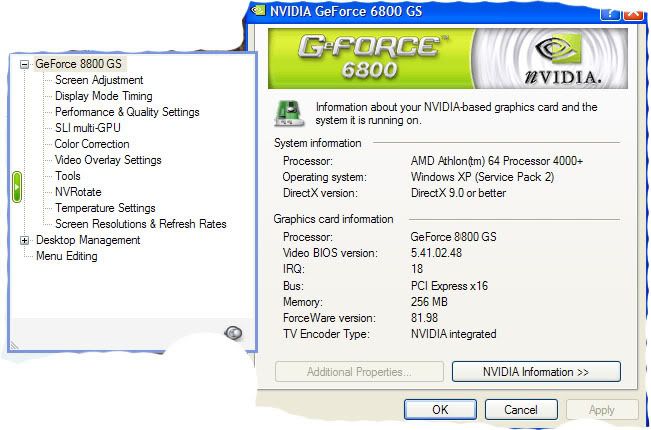
Task: Click the NVIDIA eye logo in banner
Action: click(559, 48)
